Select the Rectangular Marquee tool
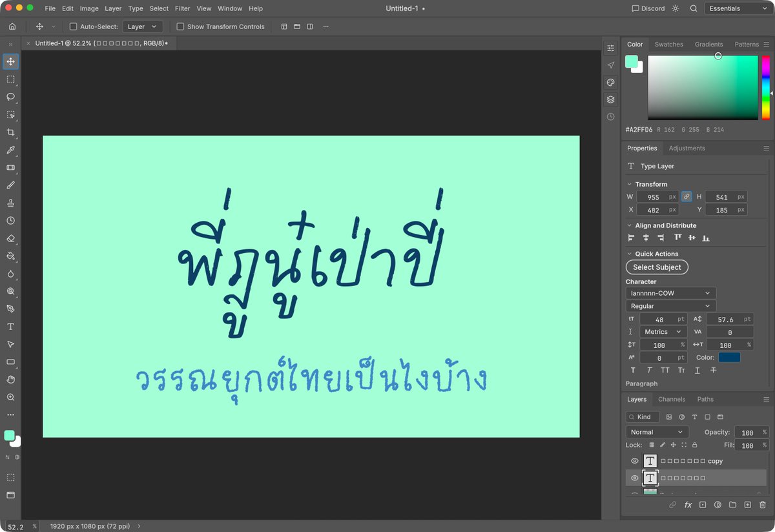 pyautogui.click(x=10, y=79)
